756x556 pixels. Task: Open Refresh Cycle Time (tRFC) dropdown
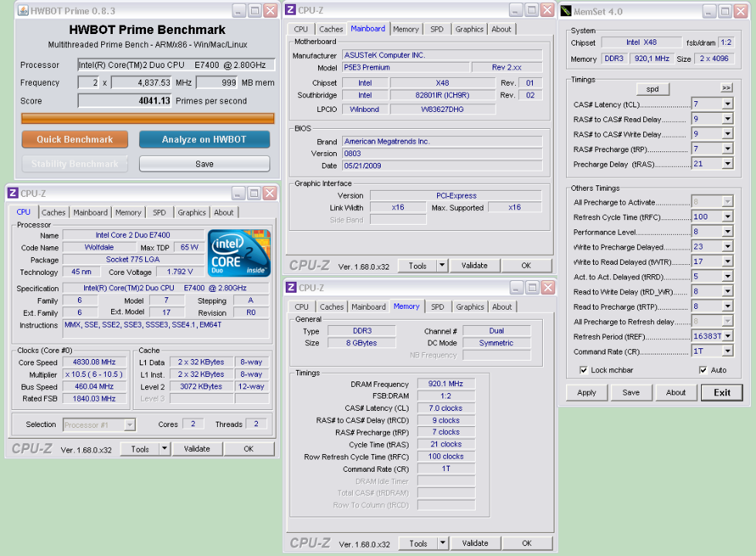(x=727, y=216)
